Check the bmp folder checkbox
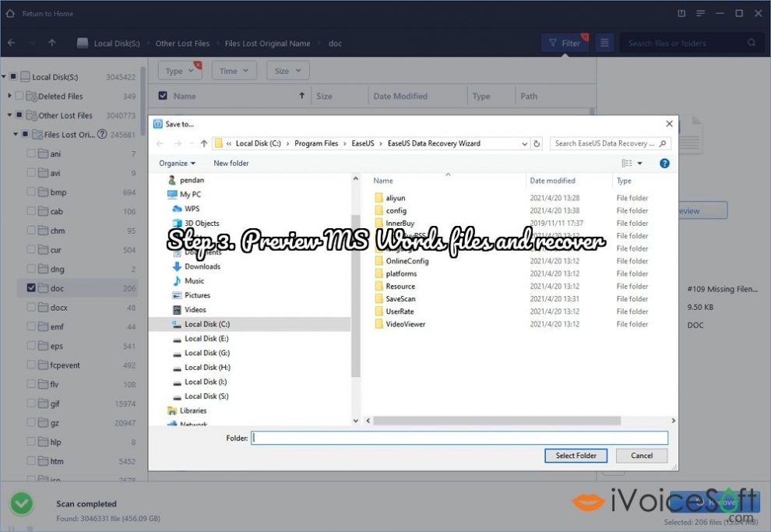 [x=31, y=192]
